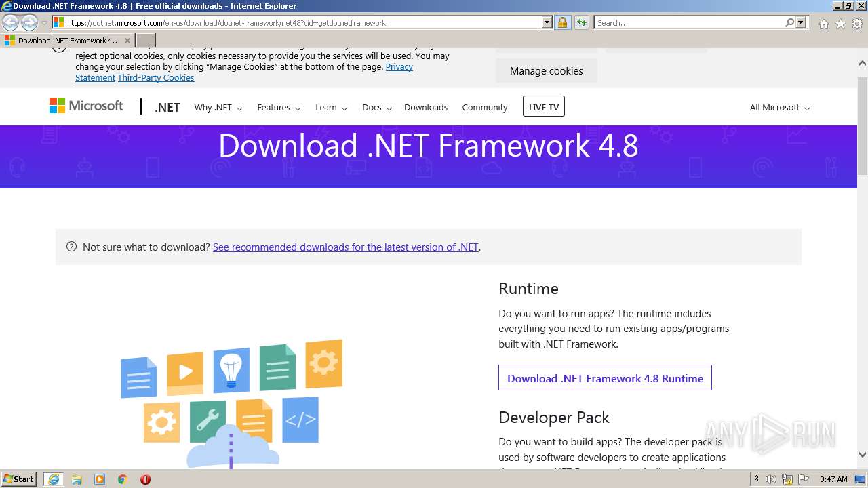Expand the Why .NET menu

point(218,107)
